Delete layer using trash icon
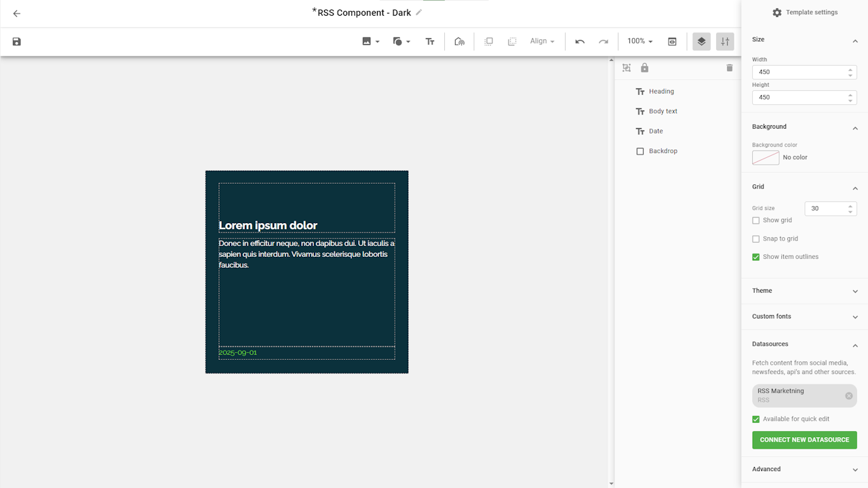The width and height of the screenshot is (868, 488). click(730, 68)
